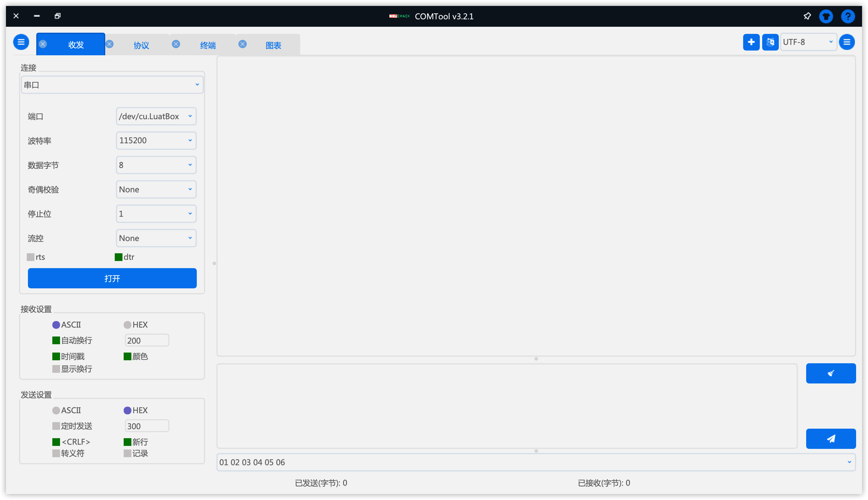The image size is (868, 500).
Task: Click the 打开 open port button
Action: point(112,278)
